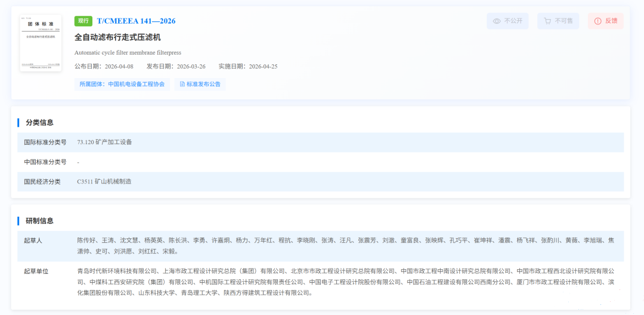Click the eye icon beside 不公开
This screenshot has height=315, width=644.
click(497, 21)
